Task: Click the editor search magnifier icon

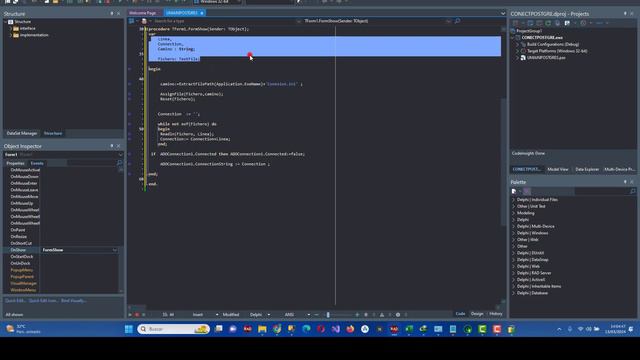Action: tap(458, 21)
